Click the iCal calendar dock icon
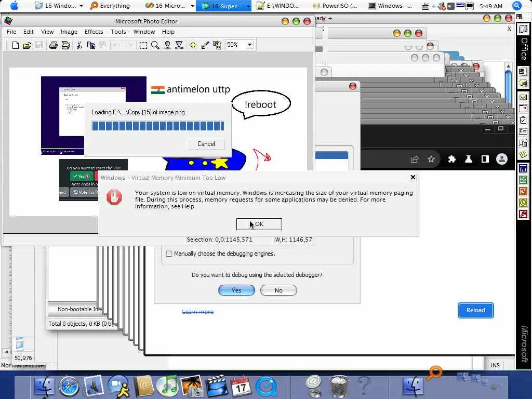 tap(241, 386)
